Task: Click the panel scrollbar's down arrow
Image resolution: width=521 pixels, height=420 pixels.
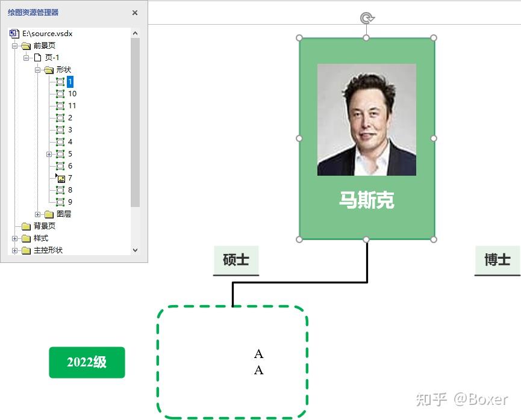Action: pos(135,250)
